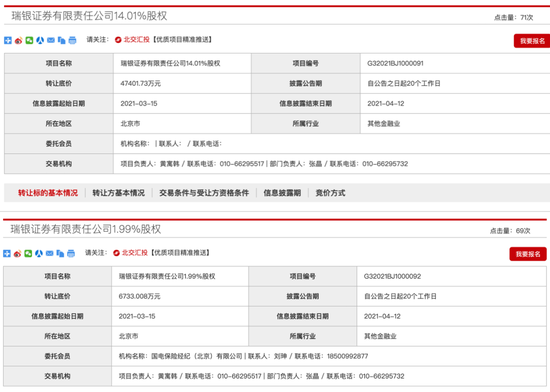Share the 14.01% listing to Weibo

click(19, 40)
